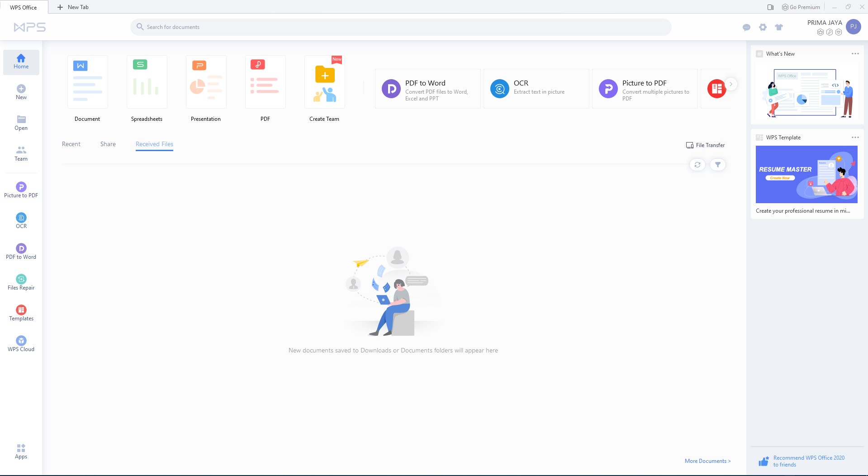Click Go Premium
The image size is (868, 476).
point(801,7)
